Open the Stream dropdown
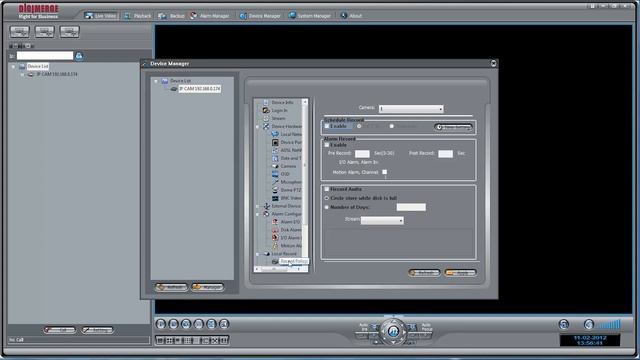The image size is (640, 360). pyautogui.click(x=382, y=220)
